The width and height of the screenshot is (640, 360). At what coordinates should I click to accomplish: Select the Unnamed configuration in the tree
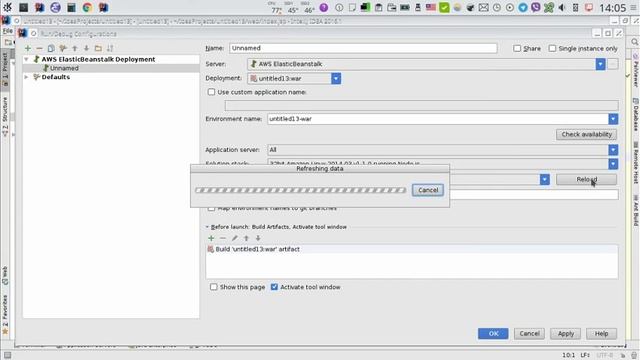pyautogui.click(x=111, y=68)
